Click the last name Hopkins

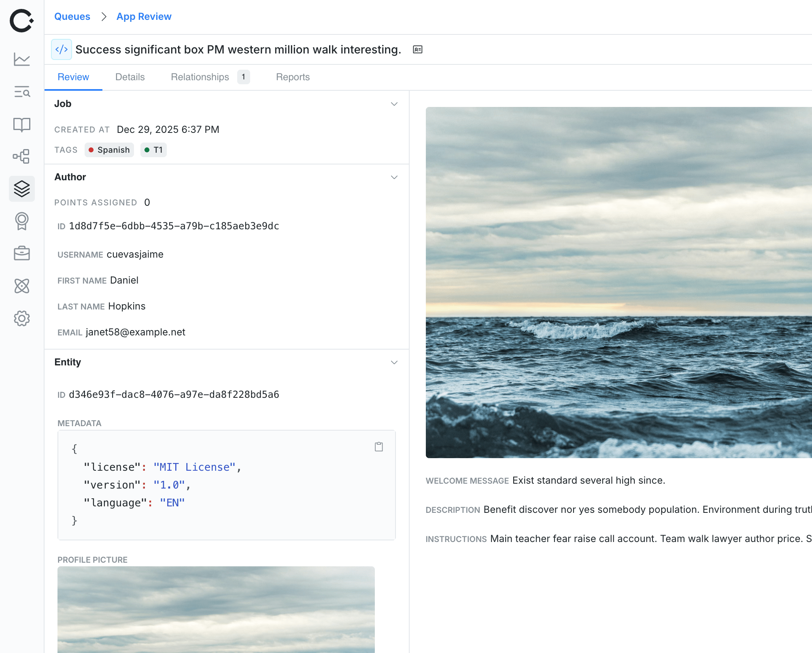tap(127, 306)
